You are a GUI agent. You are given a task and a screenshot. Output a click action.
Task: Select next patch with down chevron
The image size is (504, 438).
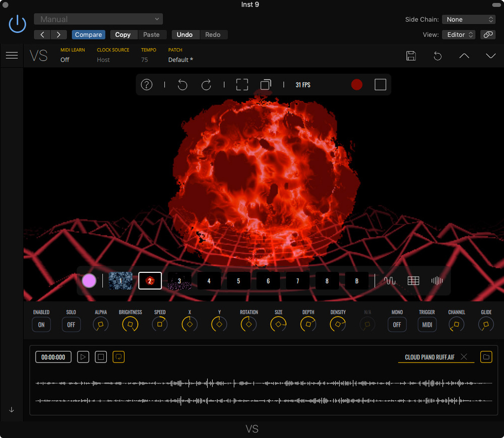[x=490, y=56]
